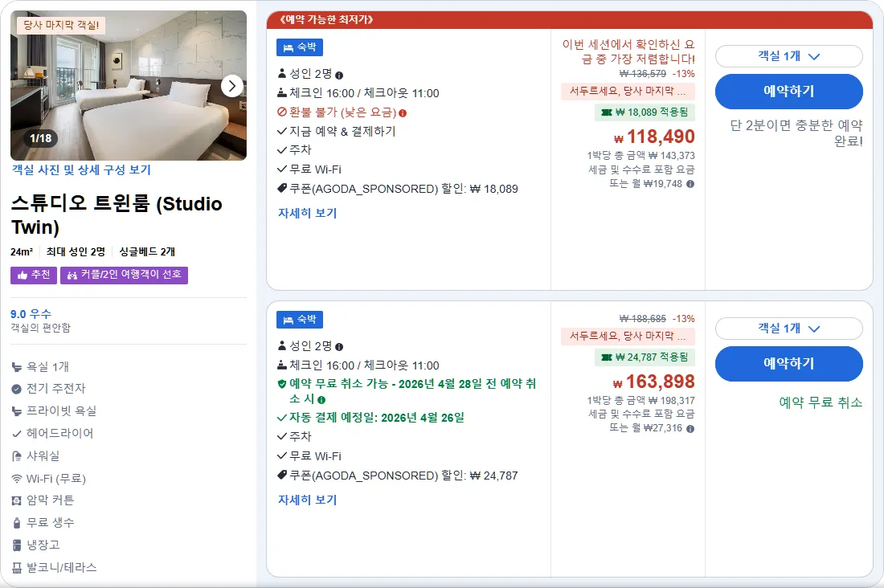Click the 서두르세요 urgency banner in second offer
This screenshot has width=884, height=588.
click(x=628, y=336)
